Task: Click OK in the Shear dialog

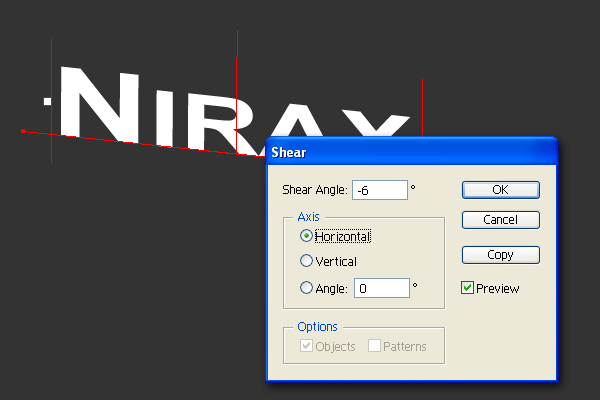Action: point(501,190)
